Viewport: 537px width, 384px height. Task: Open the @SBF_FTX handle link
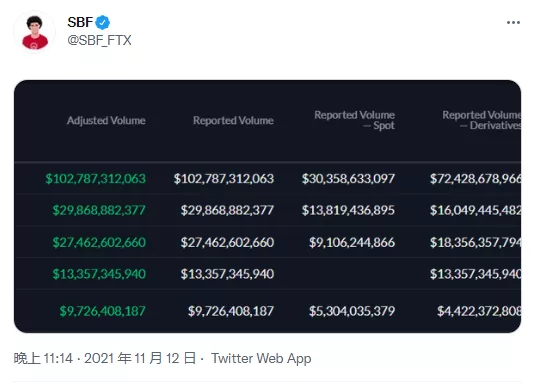click(x=99, y=40)
